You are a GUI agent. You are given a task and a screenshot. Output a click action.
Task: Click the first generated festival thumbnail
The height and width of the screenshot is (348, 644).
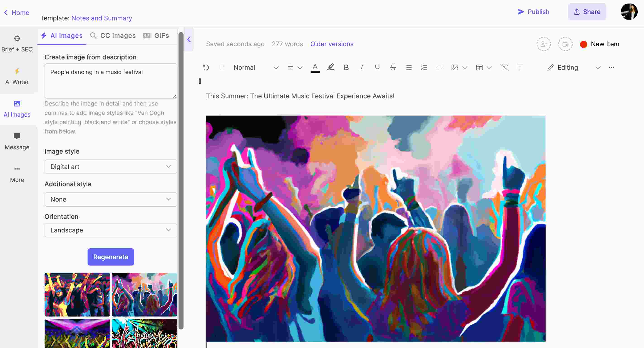(77, 294)
